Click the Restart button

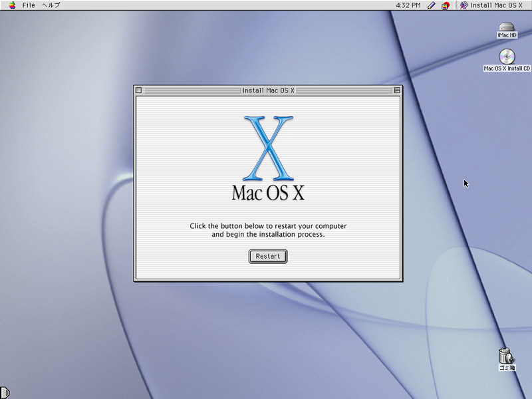(268, 256)
